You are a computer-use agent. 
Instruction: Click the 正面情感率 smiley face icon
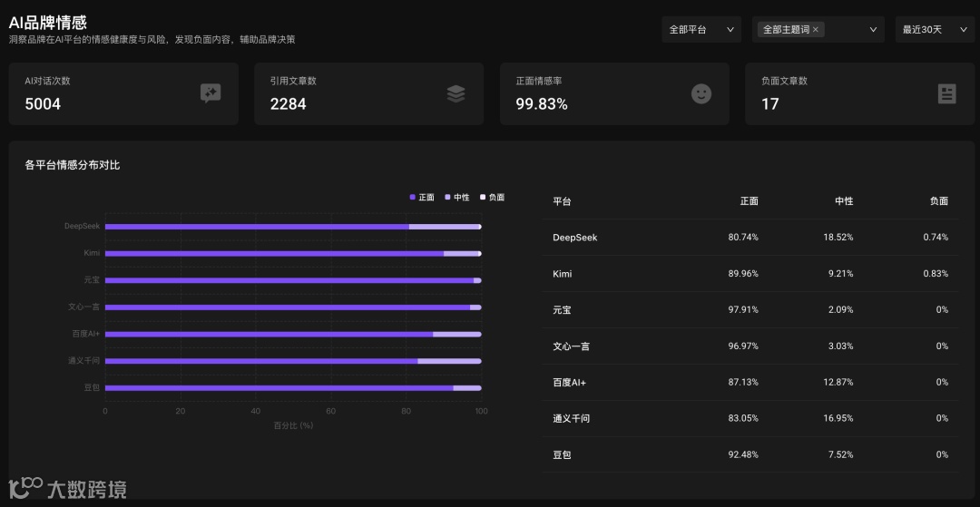701,93
